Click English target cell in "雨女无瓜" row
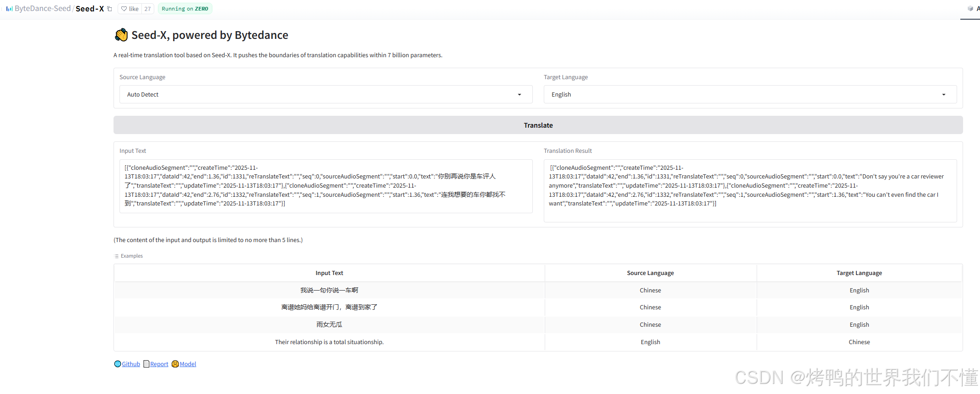980x394 pixels. click(859, 324)
